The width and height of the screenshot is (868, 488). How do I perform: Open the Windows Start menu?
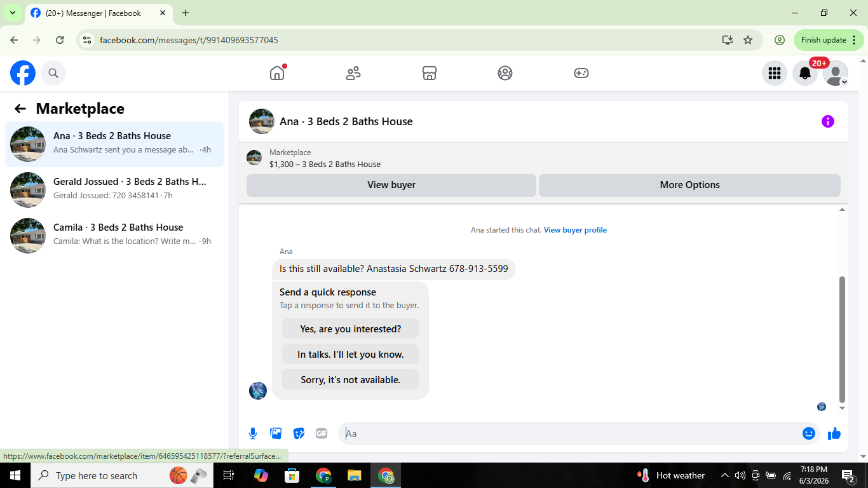pos(15,475)
